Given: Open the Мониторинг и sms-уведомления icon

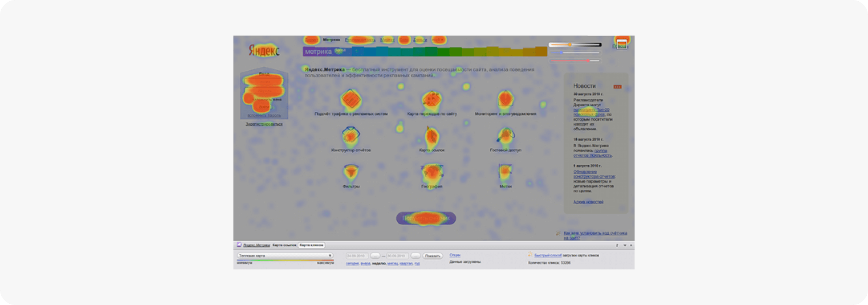Looking at the screenshot, I should click(x=505, y=99).
